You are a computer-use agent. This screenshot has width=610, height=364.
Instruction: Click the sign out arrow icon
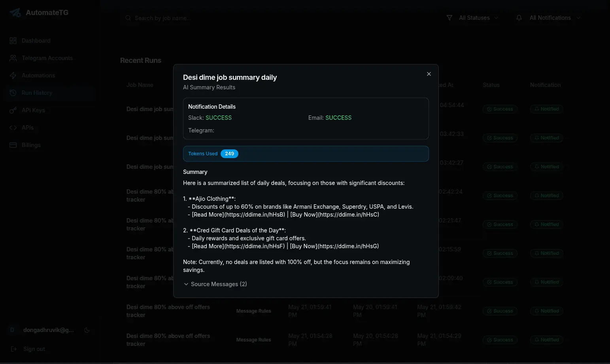click(x=14, y=349)
